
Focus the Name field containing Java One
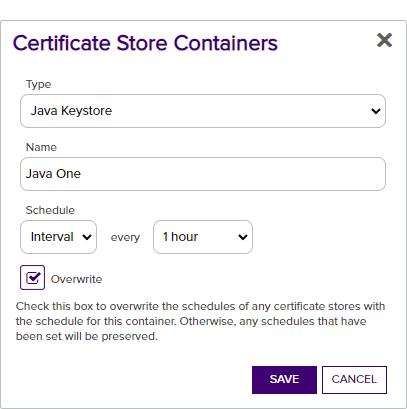pos(203,174)
